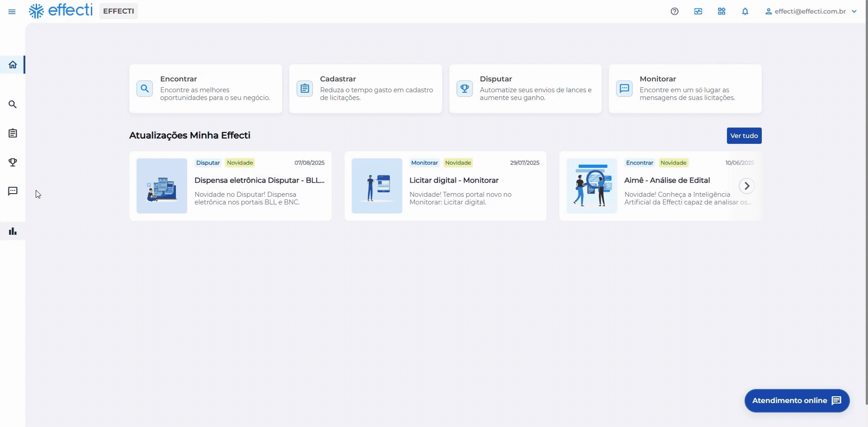Expand the effecti@effecti.com.br account dropdown
This screenshot has height=427, width=868.
810,12
